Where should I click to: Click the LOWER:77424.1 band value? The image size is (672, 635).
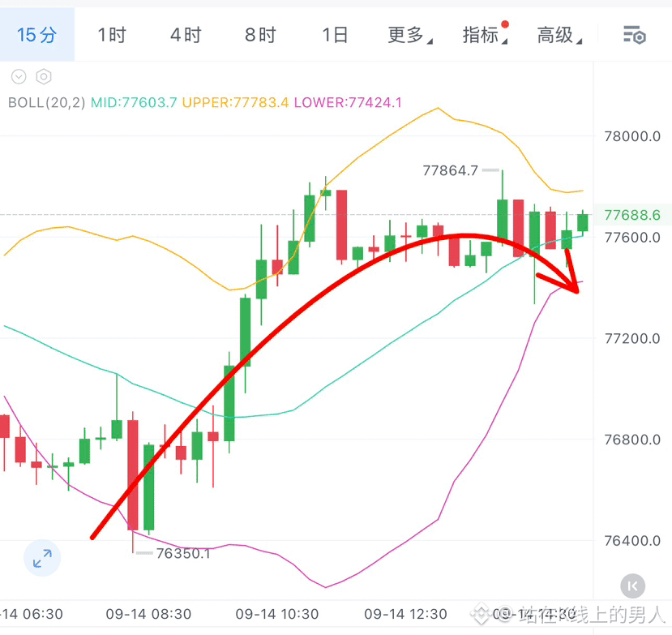tap(348, 102)
